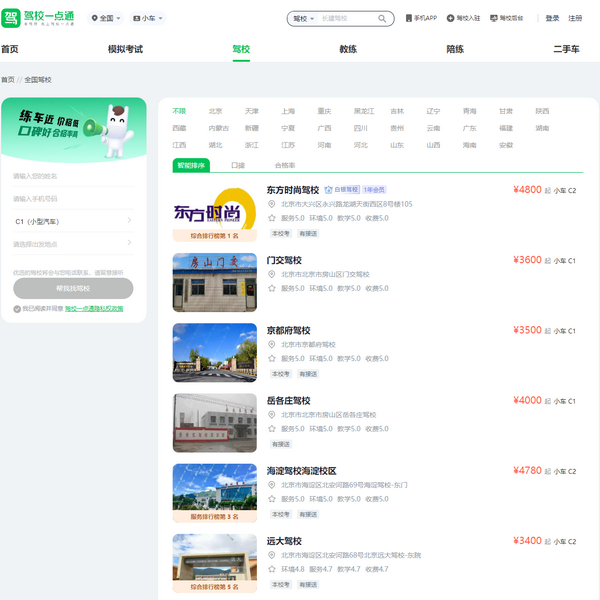The height and width of the screenshot is (600, 600).
Task: Expand the C1 (小型汽车) license selector
Action: click(73, 221)
